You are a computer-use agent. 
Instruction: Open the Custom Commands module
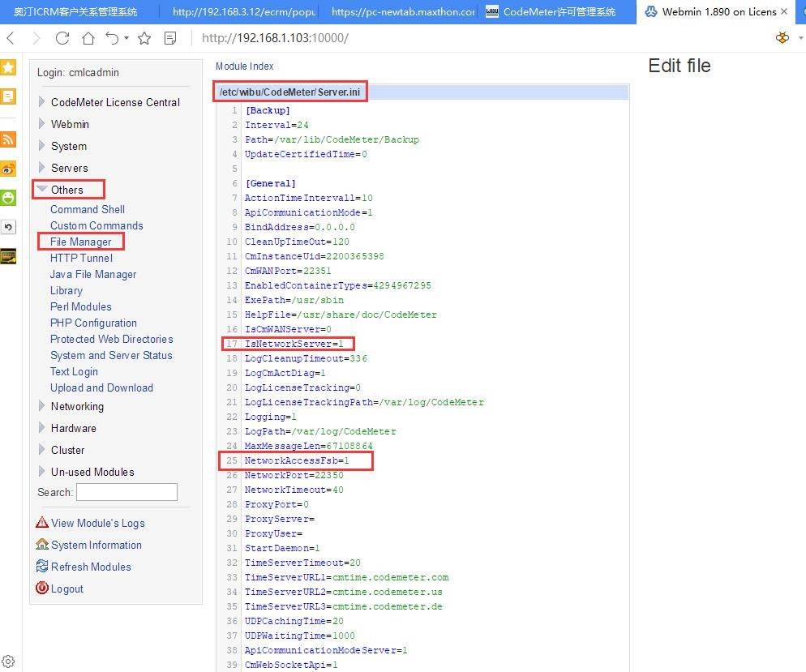(96, 225)
